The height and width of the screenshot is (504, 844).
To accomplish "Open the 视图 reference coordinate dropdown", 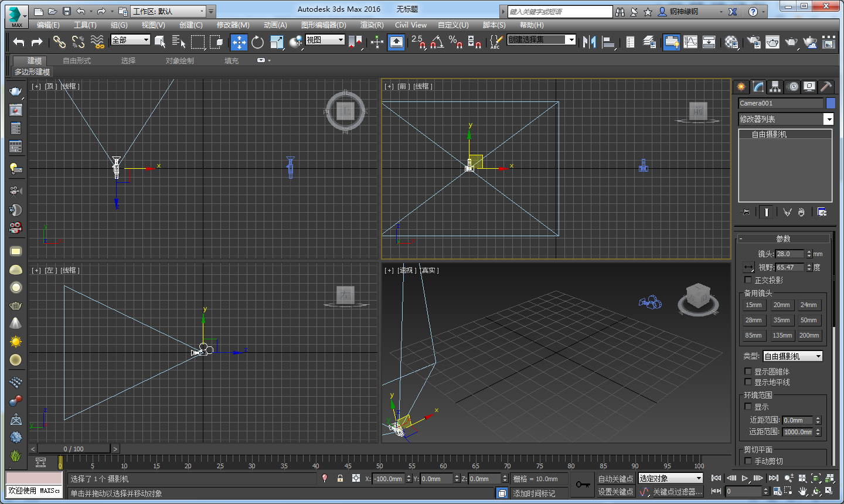I will 325,40.
